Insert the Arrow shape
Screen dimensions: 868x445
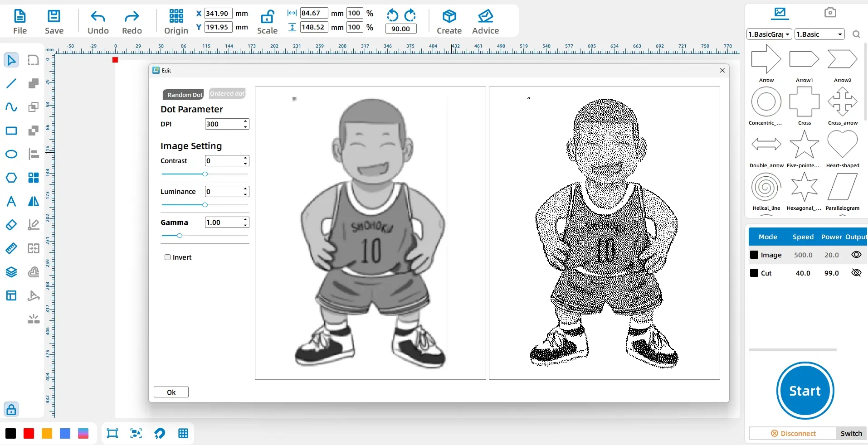click(766, 63)
